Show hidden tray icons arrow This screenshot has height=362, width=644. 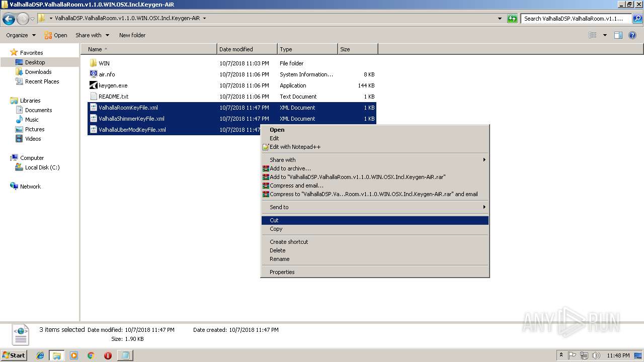[x=561, y=355]
